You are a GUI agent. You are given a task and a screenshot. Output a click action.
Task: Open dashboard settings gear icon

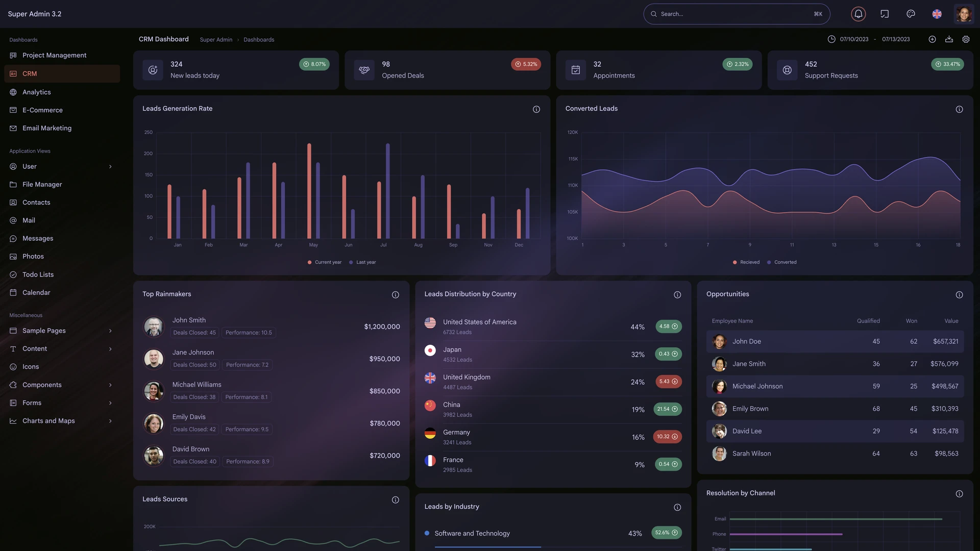click(x=966, y=39)
